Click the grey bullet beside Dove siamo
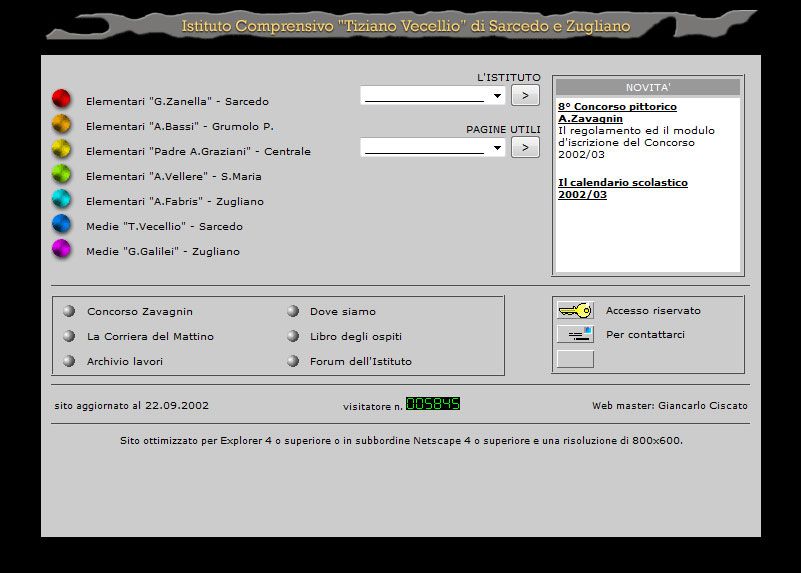This screenshot has width=801, height=573. [293, 311]
